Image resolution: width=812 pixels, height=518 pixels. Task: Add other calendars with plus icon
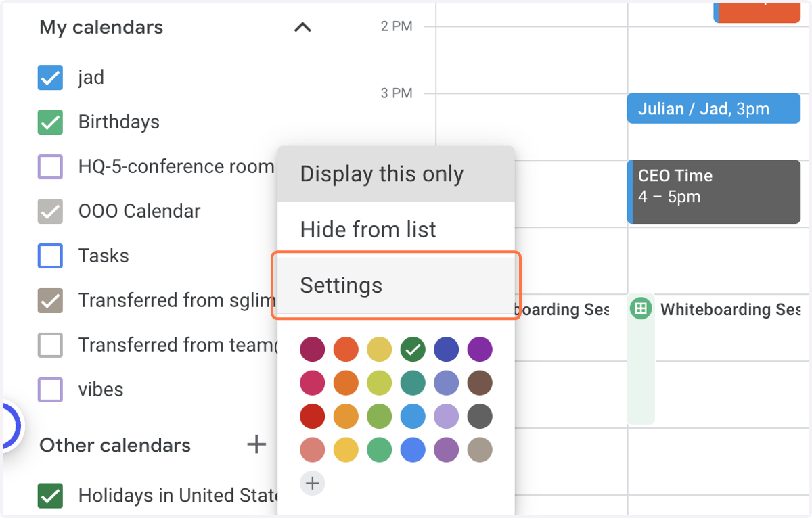point(256,444)
